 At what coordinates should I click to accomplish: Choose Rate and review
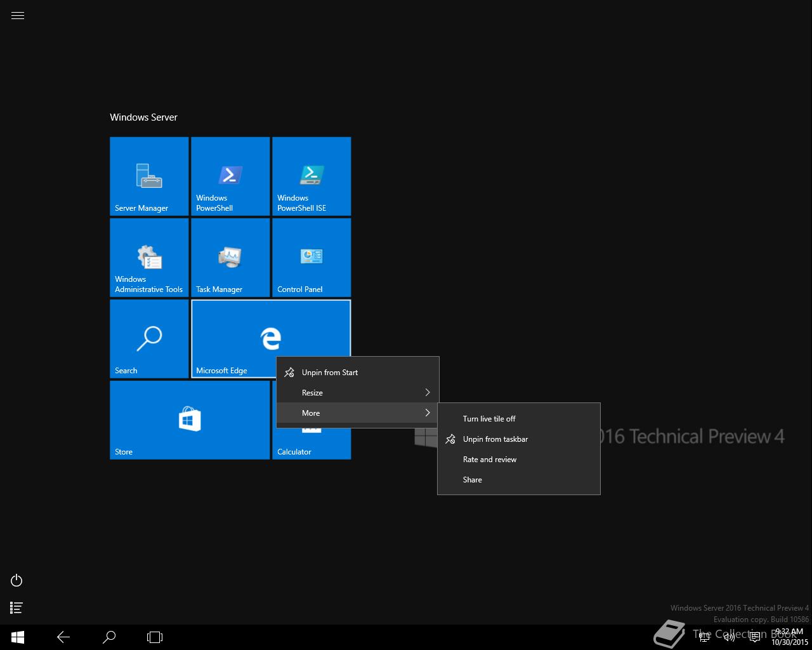519,460
